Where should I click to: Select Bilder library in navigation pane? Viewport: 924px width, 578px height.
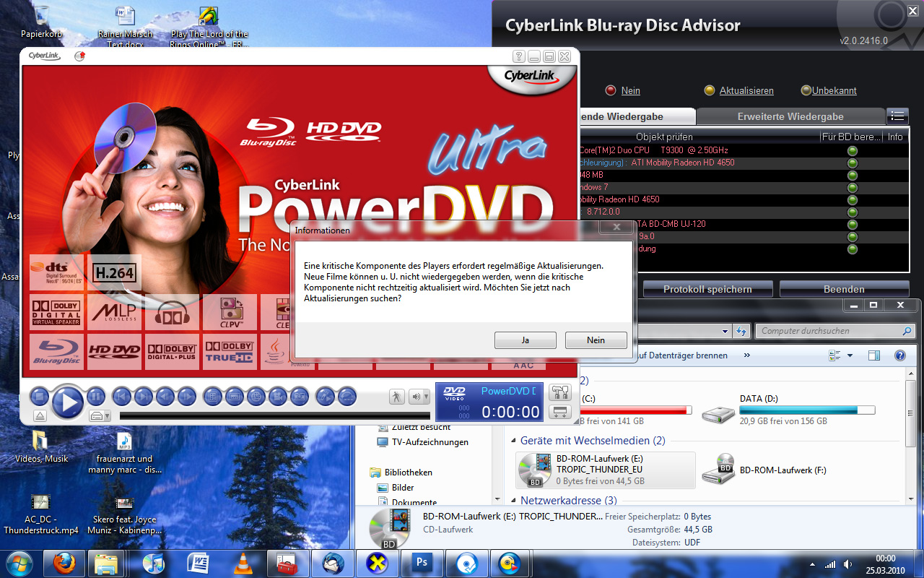[396, 488]
